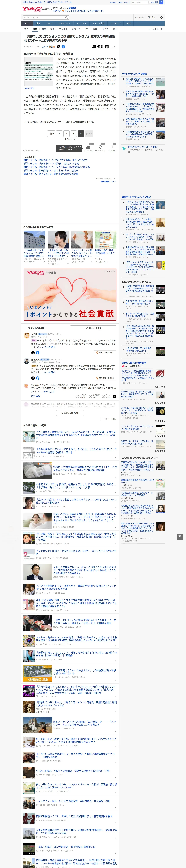Screen dimensions: 186x868
Task: Click the blue search button in top bar
Action: (161, 2)
